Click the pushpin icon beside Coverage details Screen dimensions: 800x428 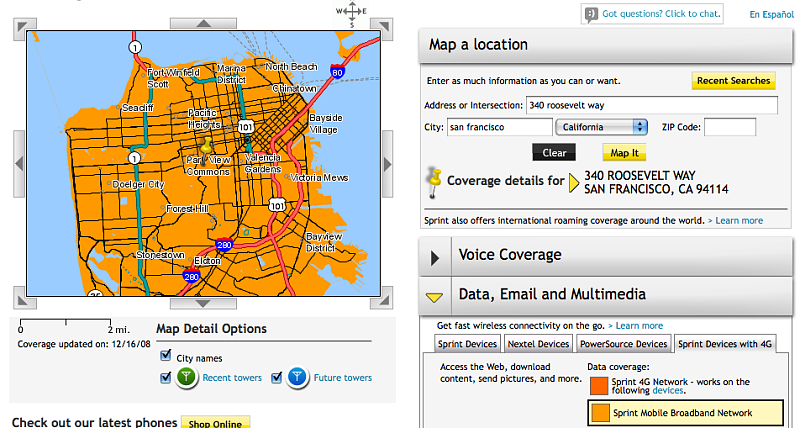[x=434, y=182]
